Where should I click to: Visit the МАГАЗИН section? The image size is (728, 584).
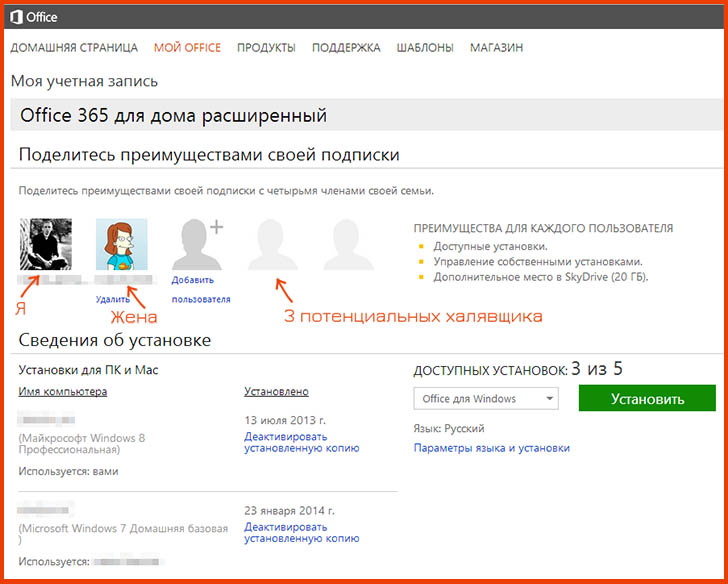497,48
